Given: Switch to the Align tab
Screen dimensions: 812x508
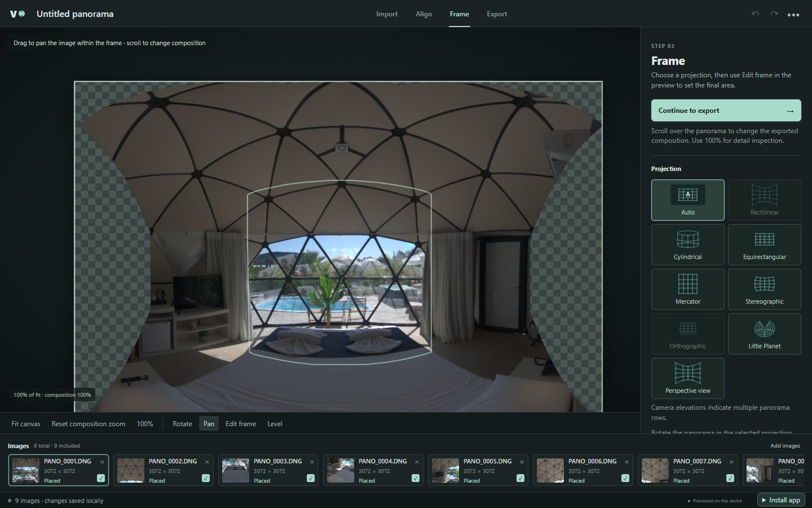Looking at the screenshot, I should [x=423, y=14].
